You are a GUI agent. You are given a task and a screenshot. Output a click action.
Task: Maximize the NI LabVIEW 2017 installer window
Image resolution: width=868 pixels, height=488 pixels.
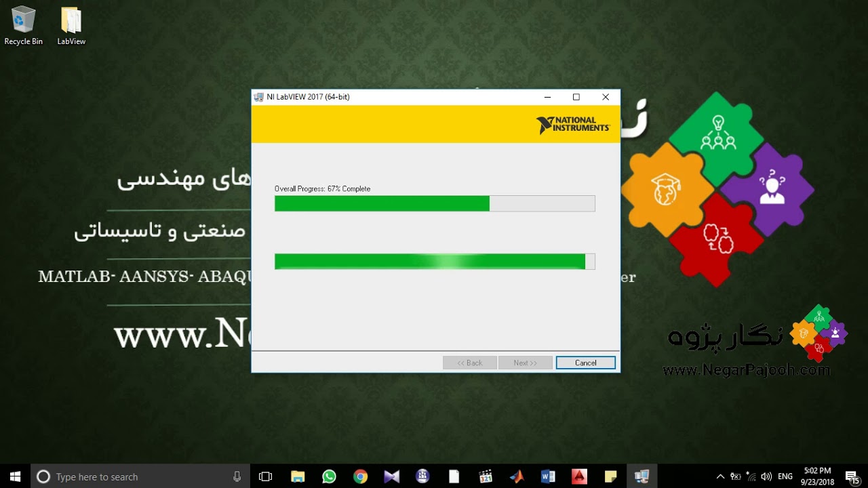(576, 97)
